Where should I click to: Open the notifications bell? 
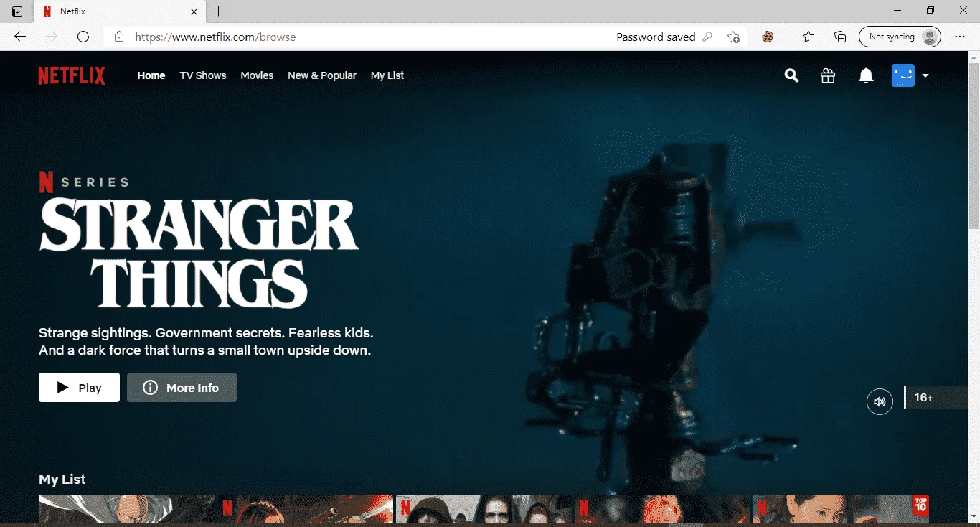[866, 75]
